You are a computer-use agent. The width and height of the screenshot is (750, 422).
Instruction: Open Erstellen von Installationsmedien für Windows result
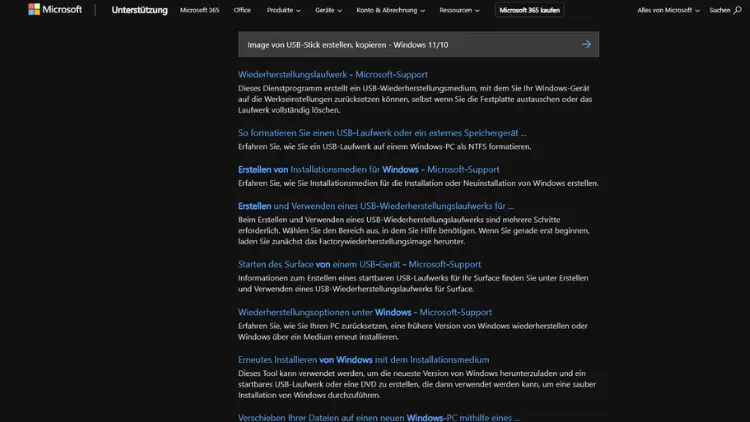369,169
